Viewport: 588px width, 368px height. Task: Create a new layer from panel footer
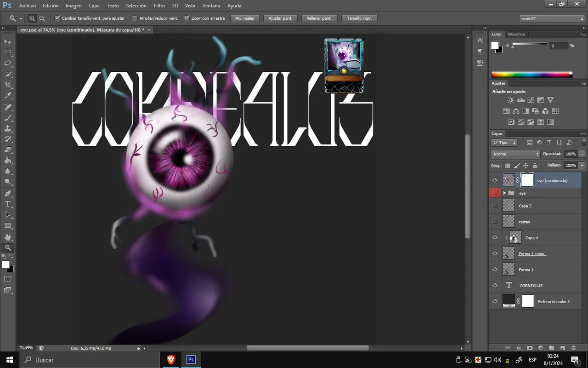(x=563, y=348)
